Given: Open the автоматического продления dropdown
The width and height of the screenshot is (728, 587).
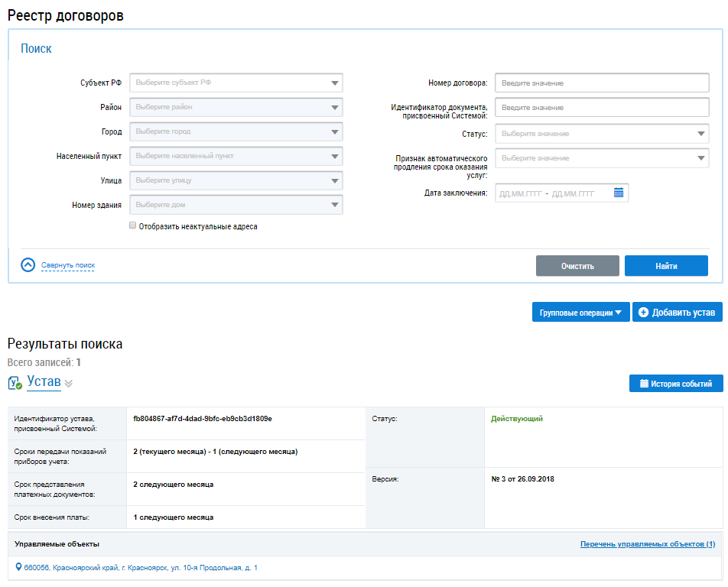Looking at the screenshot, I should (x=602, y=158).
